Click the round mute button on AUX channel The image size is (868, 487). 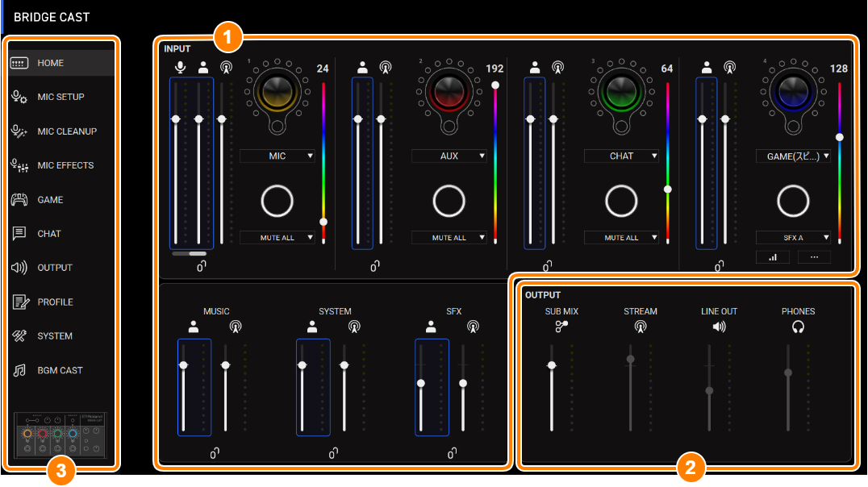click(x=449, y=201)
